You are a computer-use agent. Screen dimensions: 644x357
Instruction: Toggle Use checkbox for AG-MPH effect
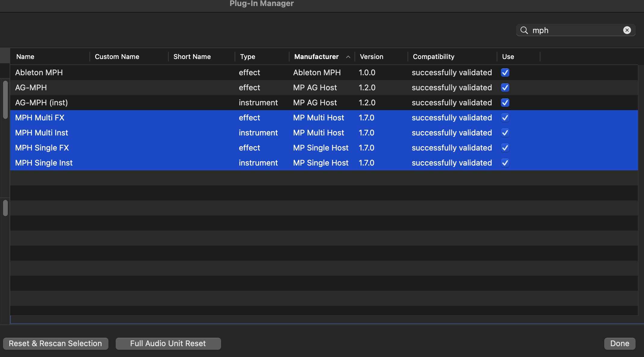tap(505, 88)
